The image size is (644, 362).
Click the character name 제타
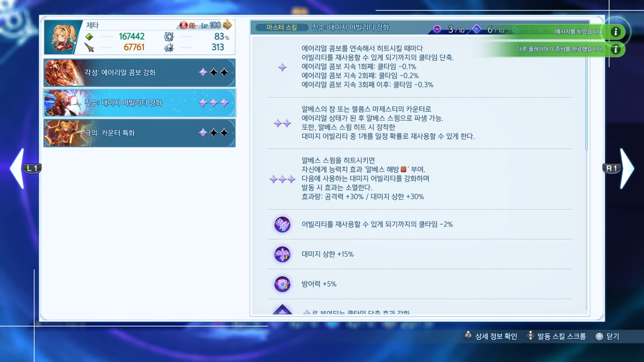tap(93, 25)
